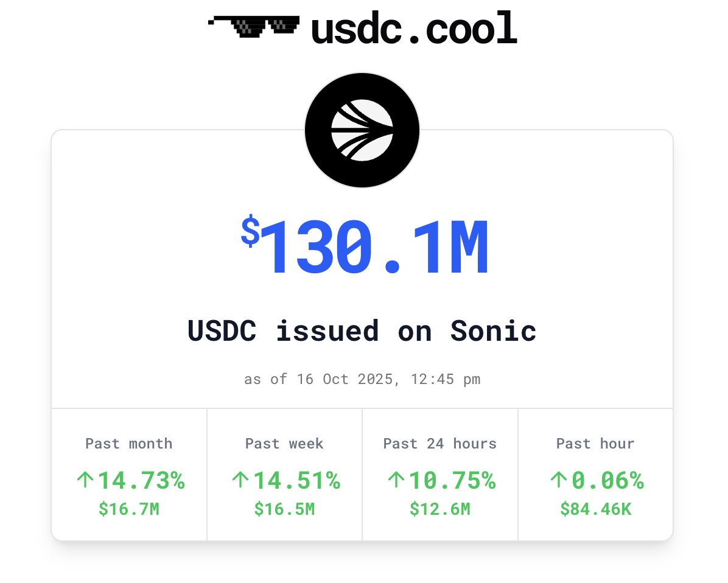Click the up arrow beside 0.06%
Screen dimensions: 728x583
pyautogui.click(x=558, y=481)
